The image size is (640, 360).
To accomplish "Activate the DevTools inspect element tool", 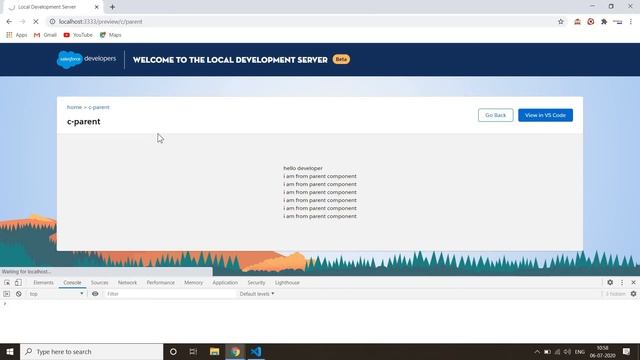I will click(x=7, y=282).
